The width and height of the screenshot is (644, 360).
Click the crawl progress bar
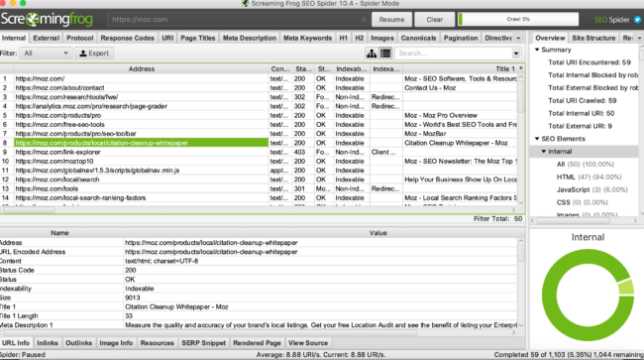tap(518, 19)
